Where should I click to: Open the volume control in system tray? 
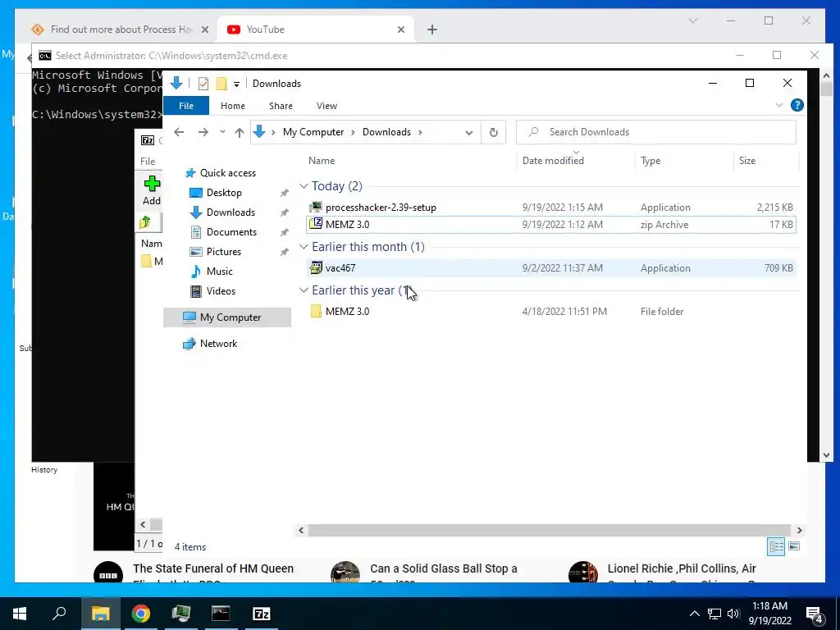coord(734,614)
